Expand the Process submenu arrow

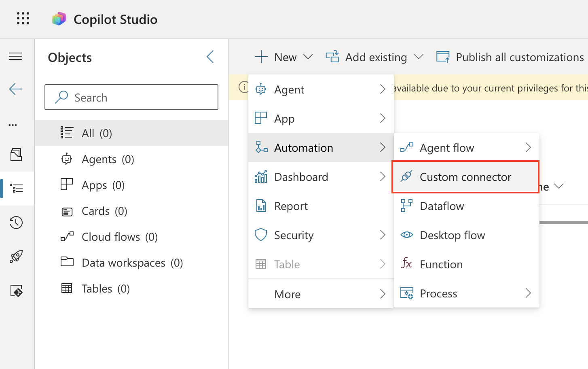pyautogui.click(x=528, y=293)
